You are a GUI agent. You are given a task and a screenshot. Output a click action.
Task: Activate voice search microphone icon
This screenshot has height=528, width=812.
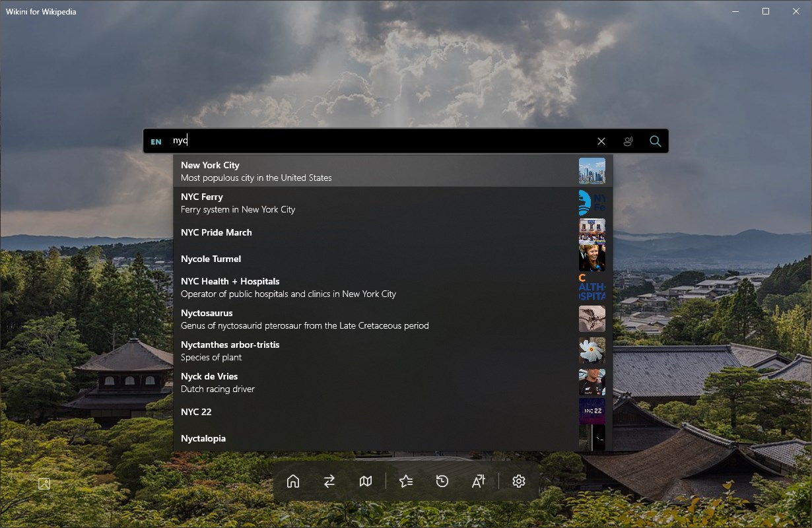pyautogui.click(x=628, y=141)
